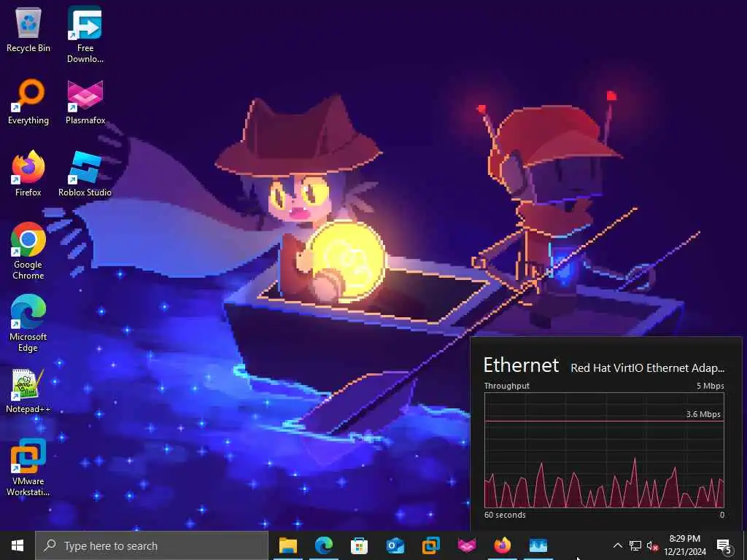Click the Red Hat VirtIO Ethernet Adapter label

648,368
